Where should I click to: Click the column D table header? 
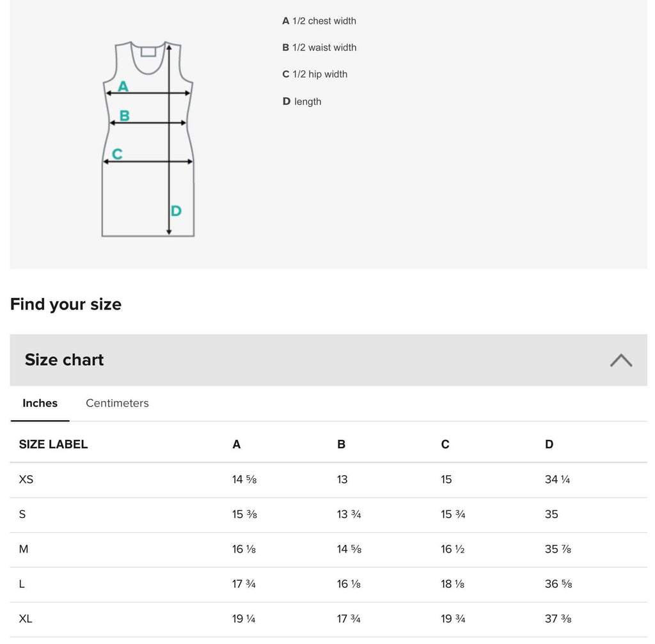[549, 444]
